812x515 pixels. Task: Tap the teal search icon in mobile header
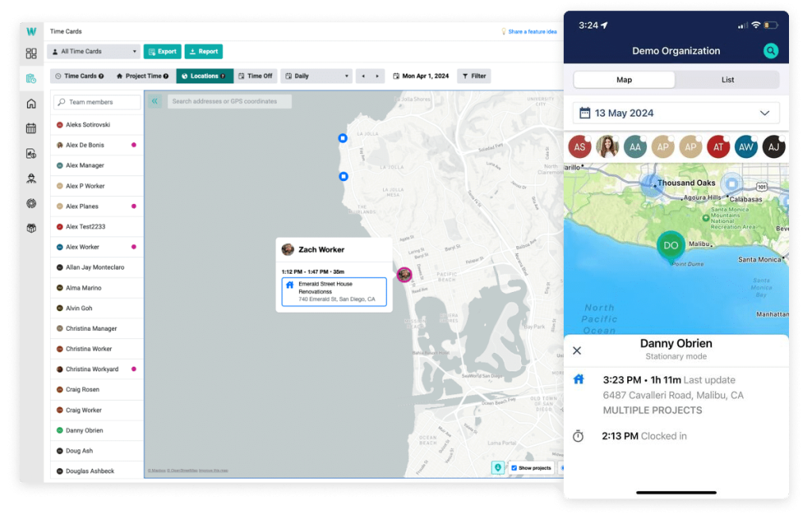(770, 51)
